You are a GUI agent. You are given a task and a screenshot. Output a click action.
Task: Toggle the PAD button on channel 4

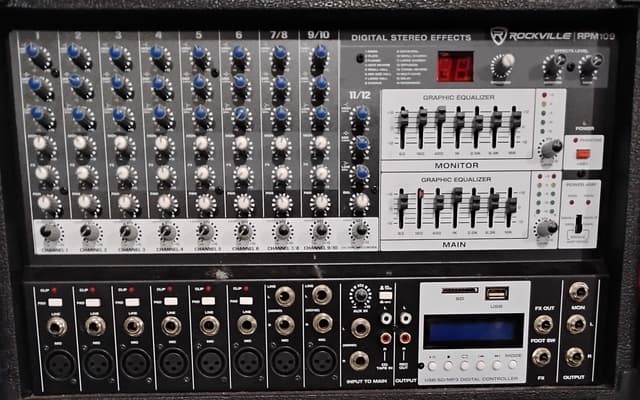[171, 301]
